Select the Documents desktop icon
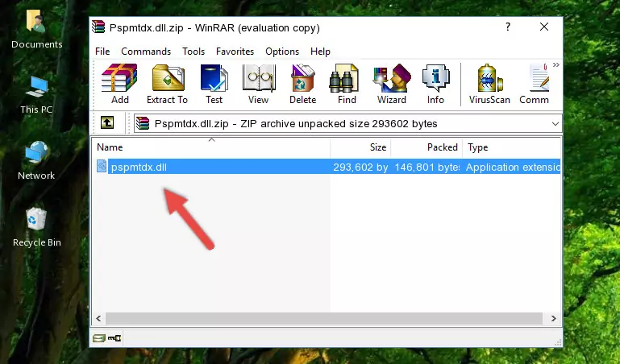The width and height of the screenshot is (620, 364). click(x=37, y=29)
